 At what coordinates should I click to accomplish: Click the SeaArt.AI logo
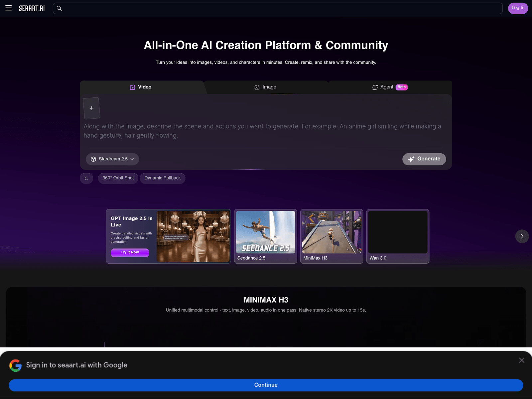[x=32, y=8]
